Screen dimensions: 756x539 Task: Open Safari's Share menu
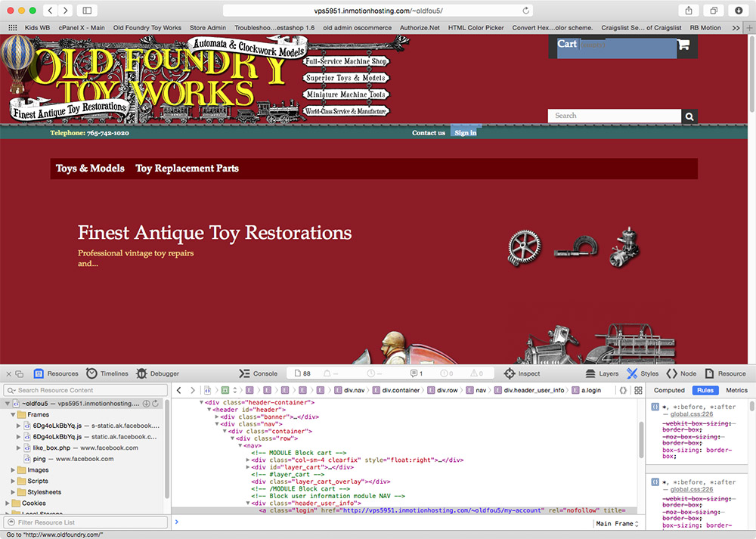689,11
